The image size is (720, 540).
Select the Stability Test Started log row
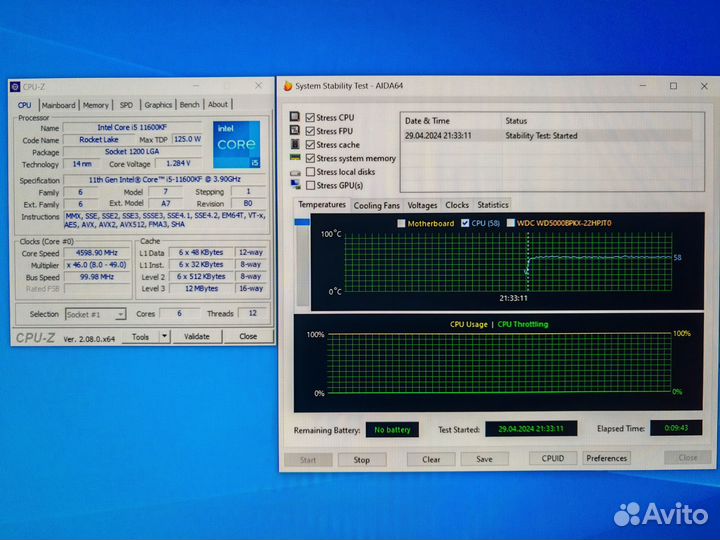[546, 136]
